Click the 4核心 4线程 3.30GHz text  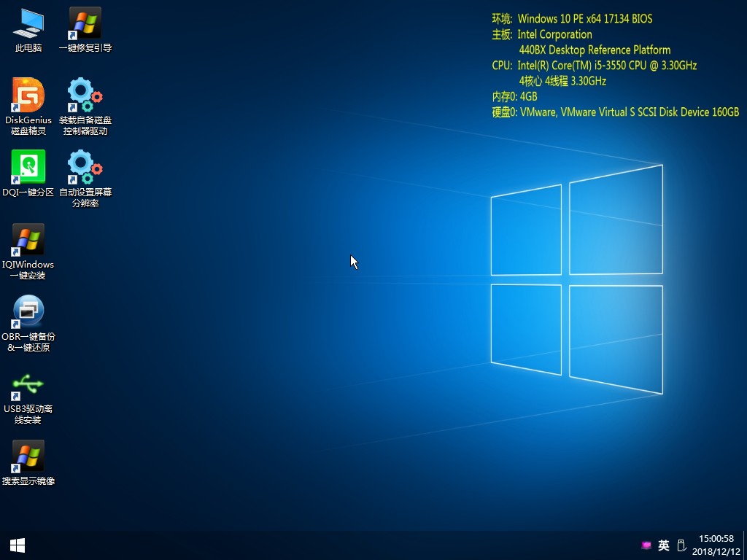click(x=562, y=81)
